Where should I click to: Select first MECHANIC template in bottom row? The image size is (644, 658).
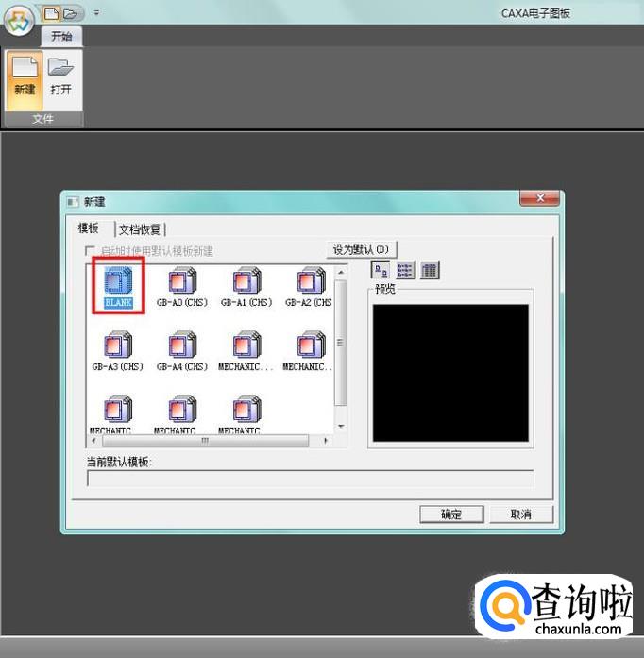click(x=118, y=414)
